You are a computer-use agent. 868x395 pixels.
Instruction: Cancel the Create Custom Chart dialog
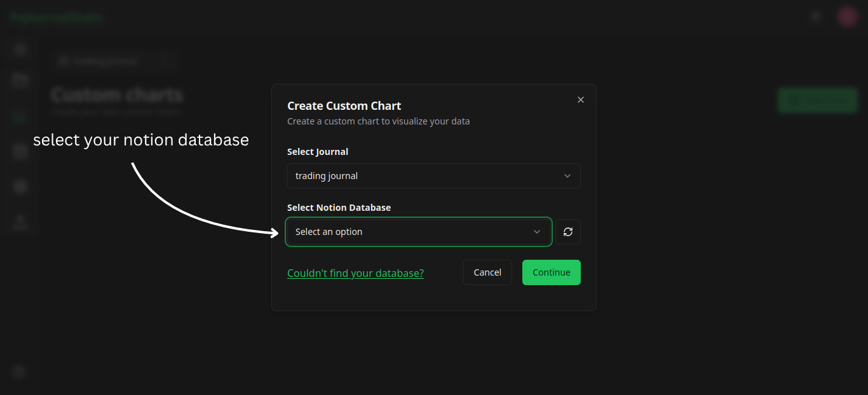(487, 272)
